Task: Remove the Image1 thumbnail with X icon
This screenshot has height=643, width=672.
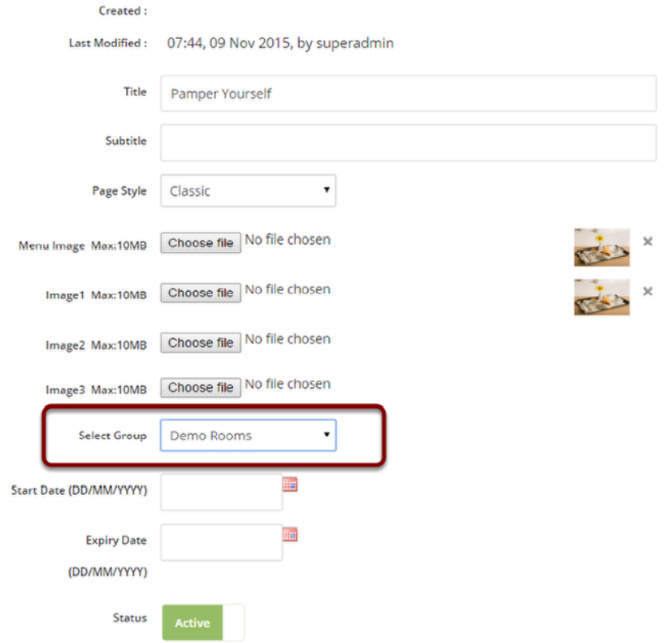Action: 647,291
